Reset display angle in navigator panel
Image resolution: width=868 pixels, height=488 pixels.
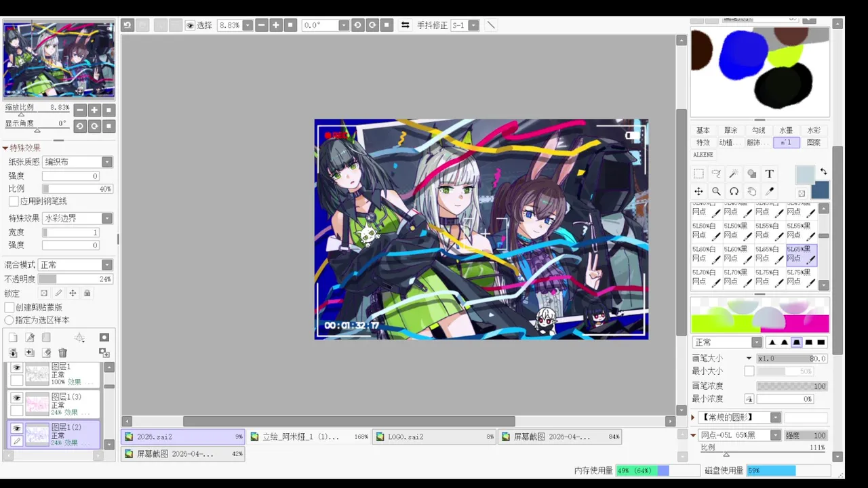tap(109, 126)
